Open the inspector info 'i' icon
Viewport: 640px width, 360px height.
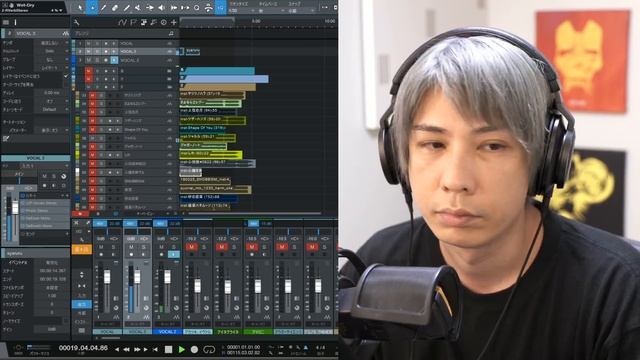coord(16,22)
